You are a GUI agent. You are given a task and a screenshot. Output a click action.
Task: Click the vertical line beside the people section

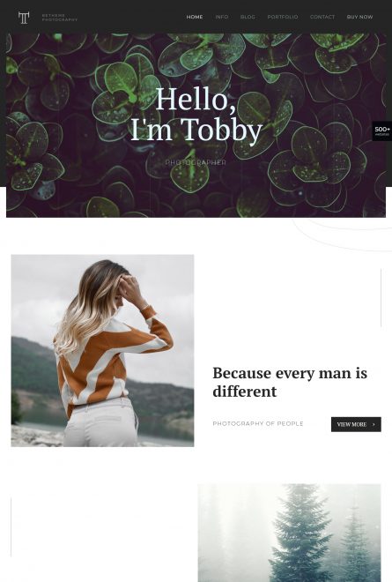[381, 298]
